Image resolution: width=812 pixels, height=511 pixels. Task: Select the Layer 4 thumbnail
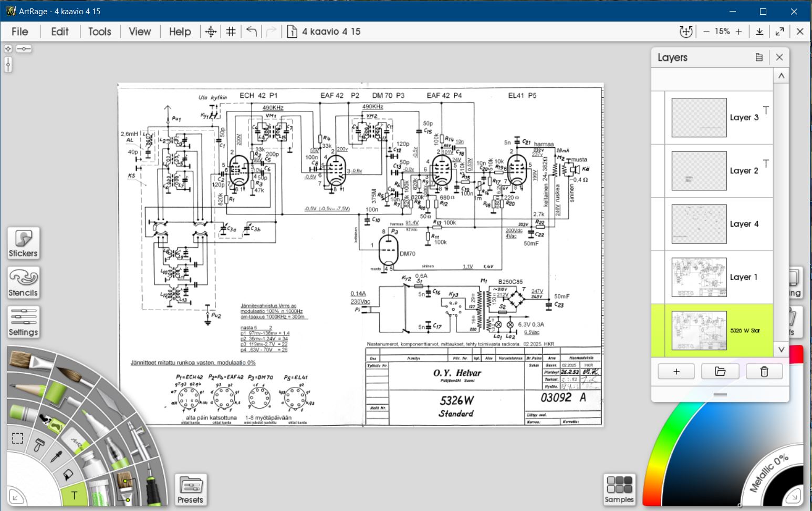click(x=699, y=224)
